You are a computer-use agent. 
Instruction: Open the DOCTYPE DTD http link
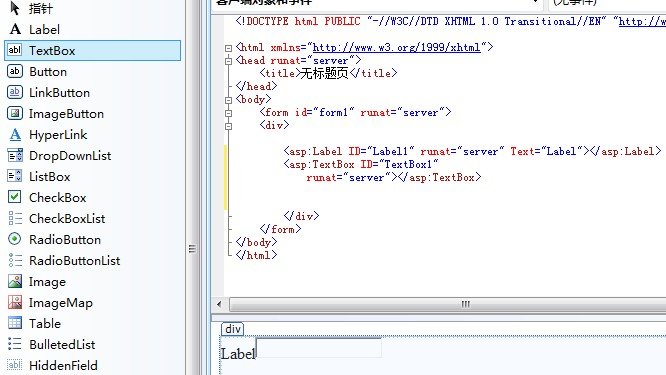pos(642,21)
